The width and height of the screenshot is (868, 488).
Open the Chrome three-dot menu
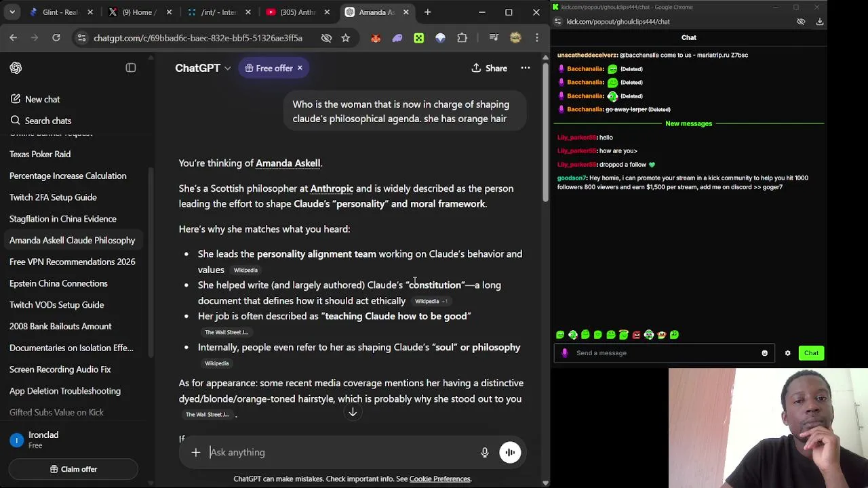pyautogui.click(x=536, y=38)
